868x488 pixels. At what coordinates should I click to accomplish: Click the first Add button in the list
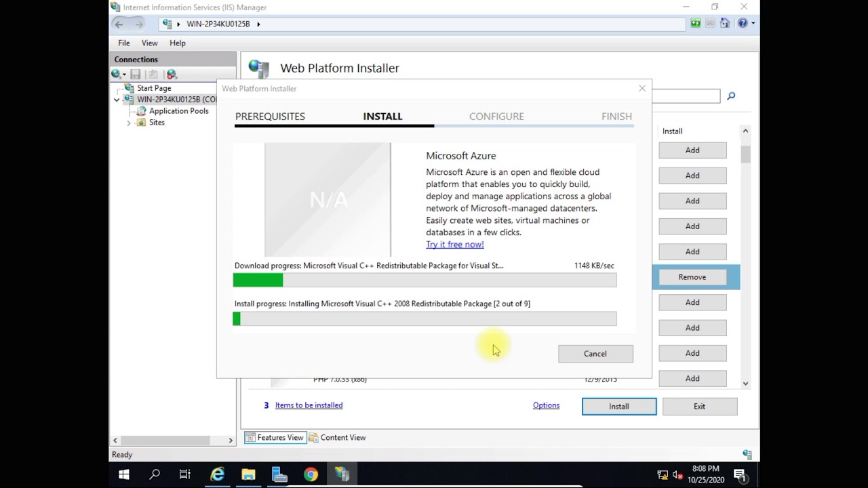pyautogui.click(x=692, y=150)
